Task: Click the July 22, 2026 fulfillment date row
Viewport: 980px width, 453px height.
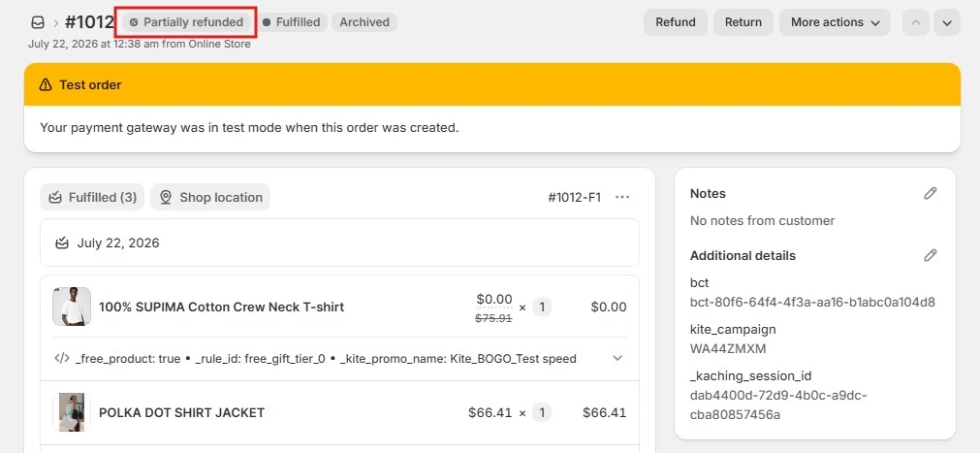Action: click(339, 243)
